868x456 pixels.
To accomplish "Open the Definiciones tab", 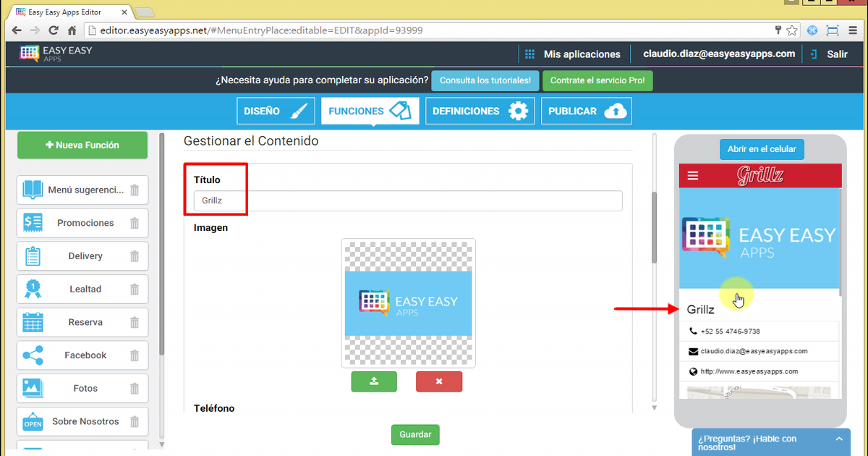I will (x=479, y=111).
